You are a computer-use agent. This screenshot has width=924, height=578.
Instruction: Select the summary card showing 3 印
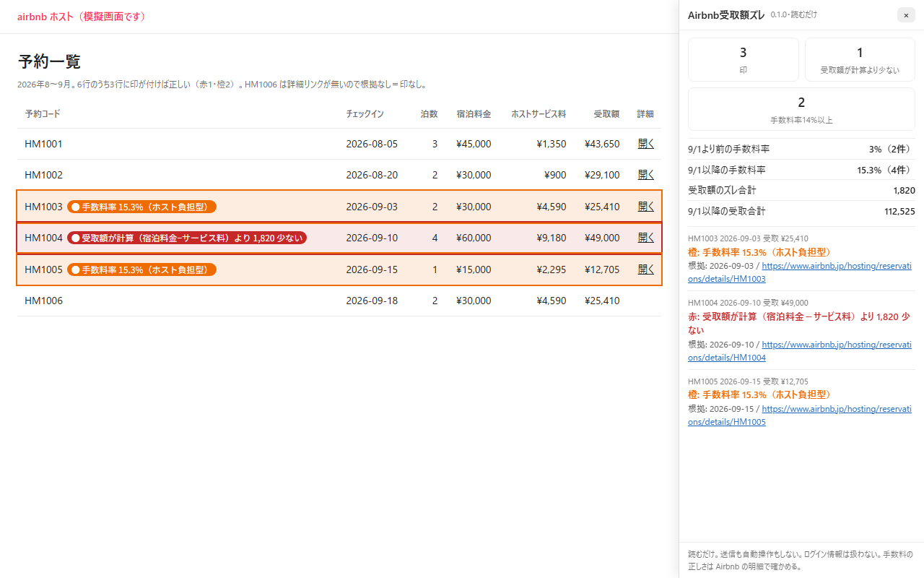tap(744, 59)
